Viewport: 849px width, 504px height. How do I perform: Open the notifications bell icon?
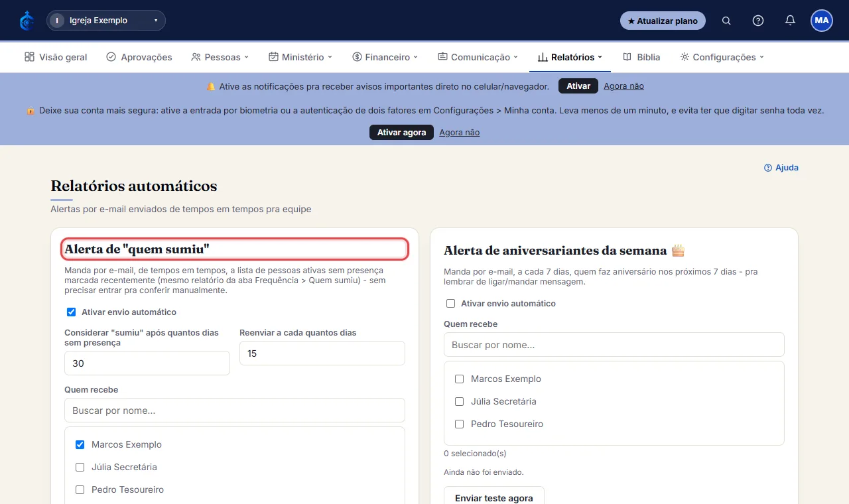tap(790, 21)
